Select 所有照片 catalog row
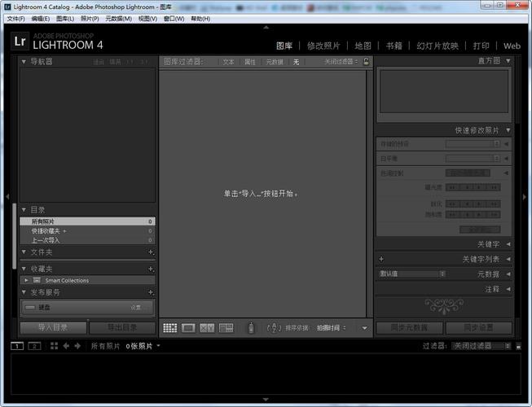 coord(87,221)
